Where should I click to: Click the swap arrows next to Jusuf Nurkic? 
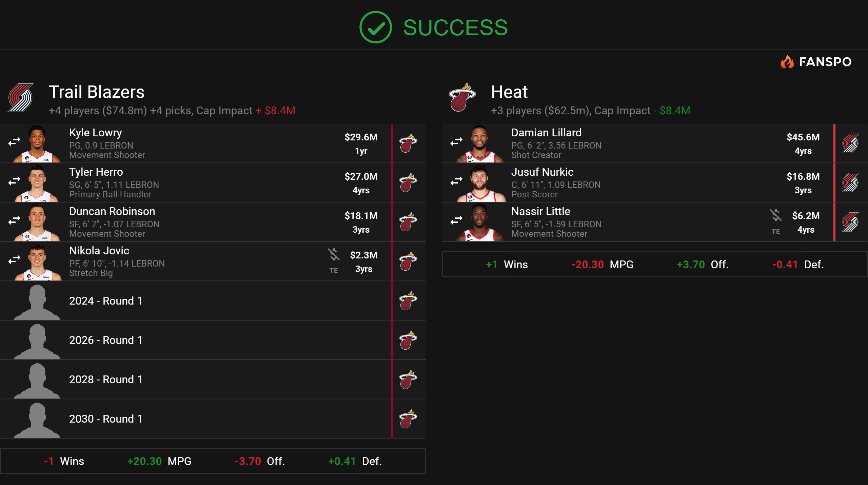coord(456,181)
